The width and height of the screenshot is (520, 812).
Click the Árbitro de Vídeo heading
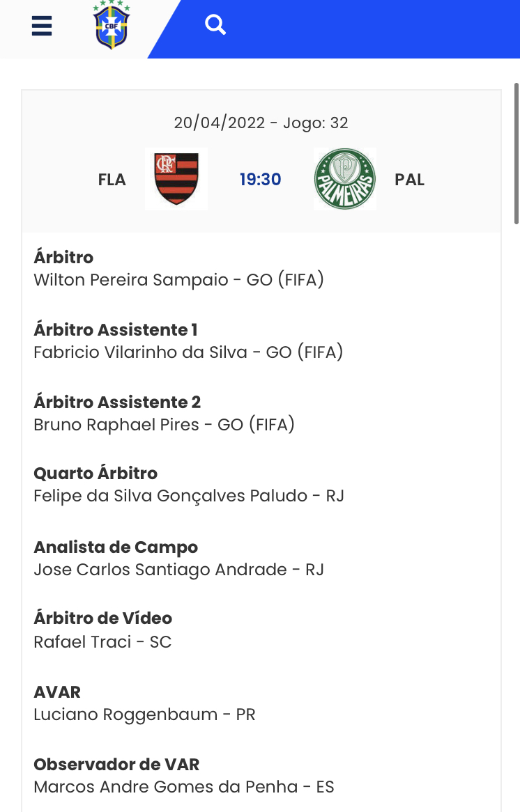(103, 618)
